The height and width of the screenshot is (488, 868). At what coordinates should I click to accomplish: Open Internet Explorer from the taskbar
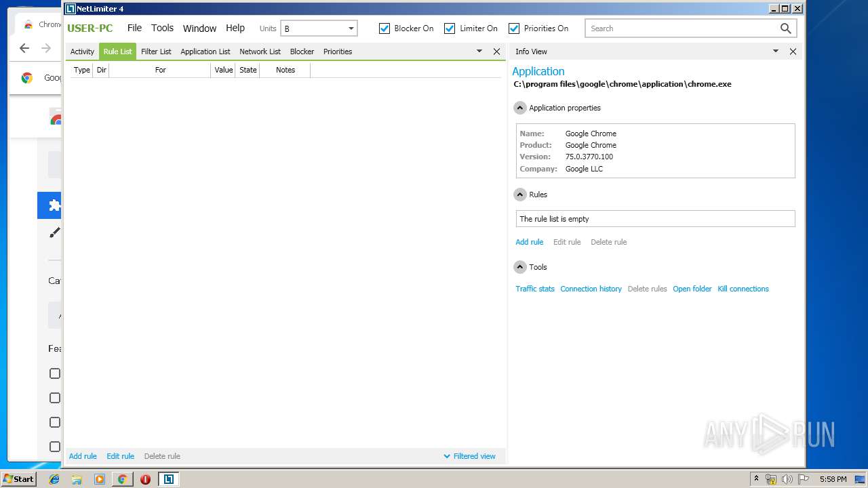(54, 479)
